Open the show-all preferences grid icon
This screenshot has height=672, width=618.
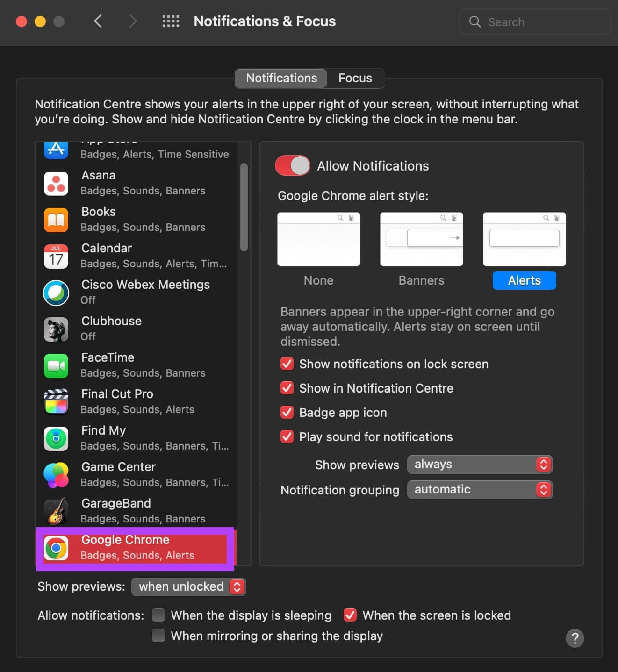pos(171,21)
